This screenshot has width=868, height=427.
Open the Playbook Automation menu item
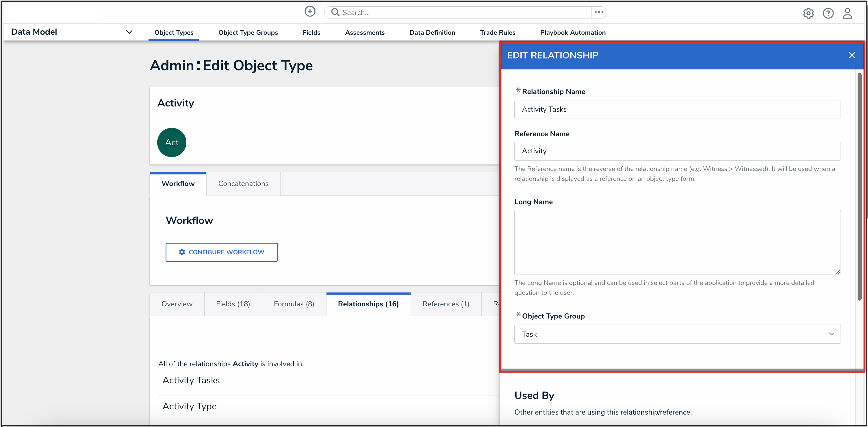coord(572,33)
